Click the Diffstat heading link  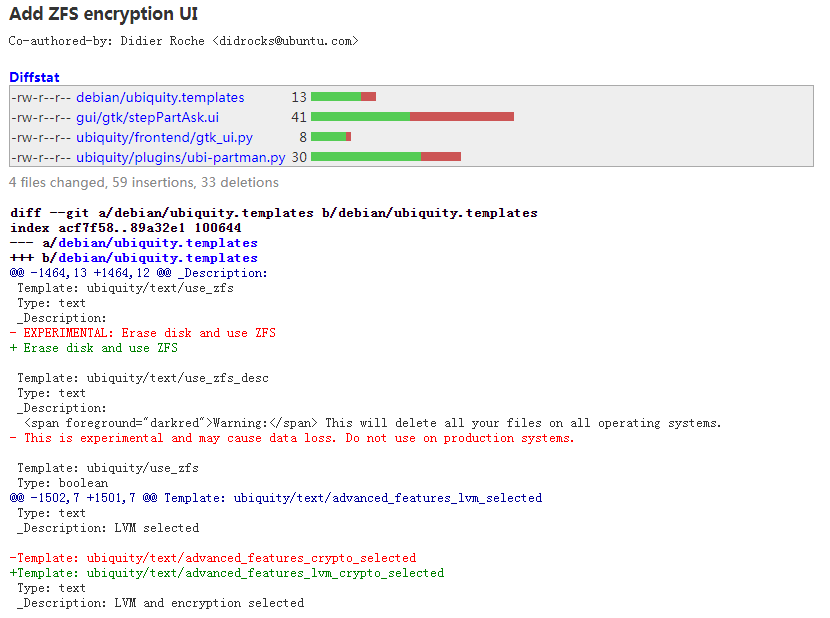pyautogui.click(x=34, y=77)
